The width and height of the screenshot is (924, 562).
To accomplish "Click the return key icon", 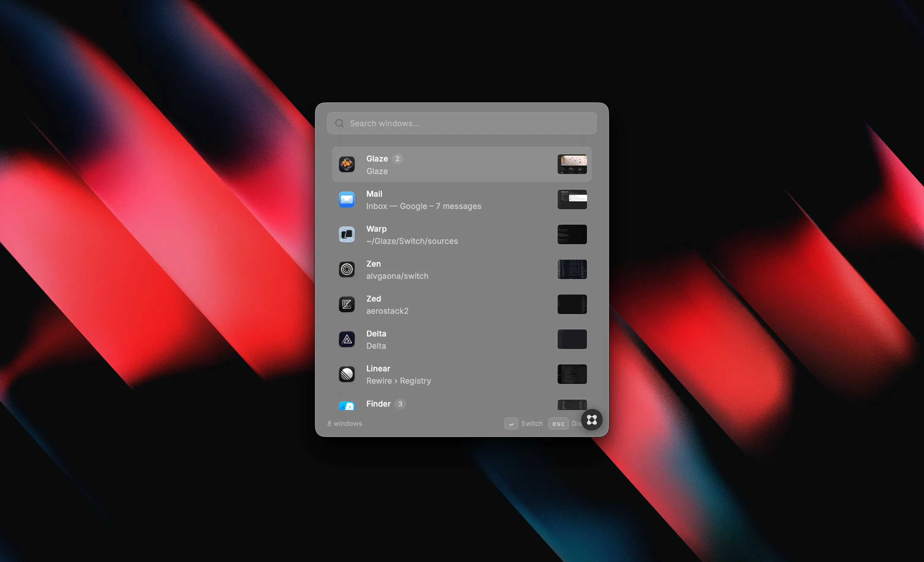I will tap(511, 423).
